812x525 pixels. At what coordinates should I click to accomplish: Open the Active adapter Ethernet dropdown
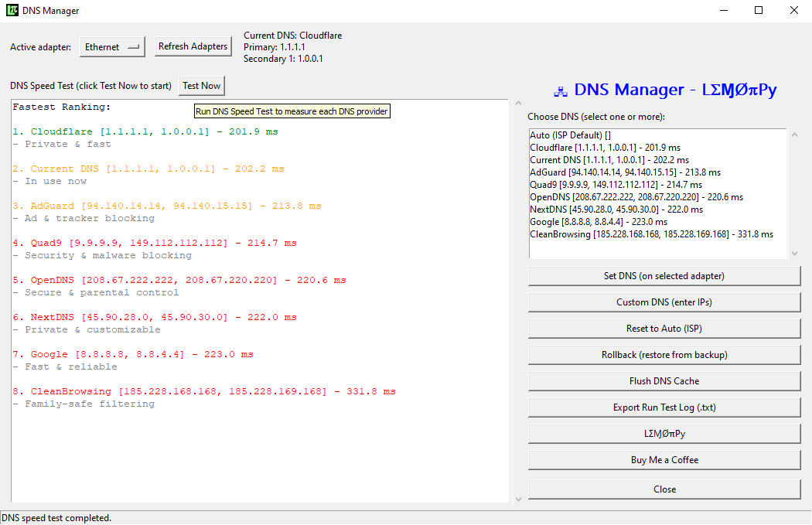tap(113, 47)
